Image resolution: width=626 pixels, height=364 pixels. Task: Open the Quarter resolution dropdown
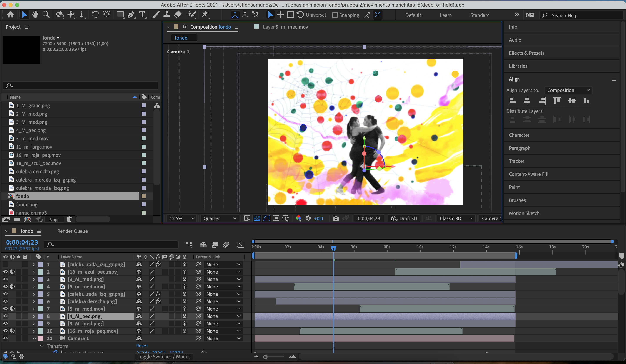pos(219,218)
